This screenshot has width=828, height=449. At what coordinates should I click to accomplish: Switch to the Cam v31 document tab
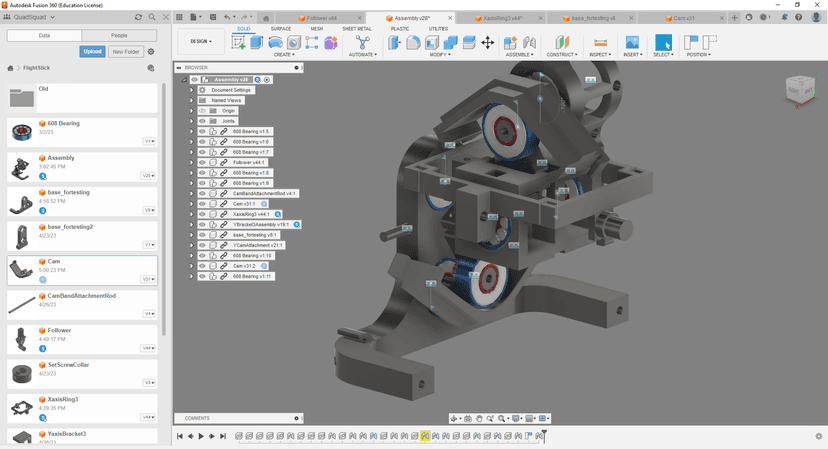pos(684,18)
